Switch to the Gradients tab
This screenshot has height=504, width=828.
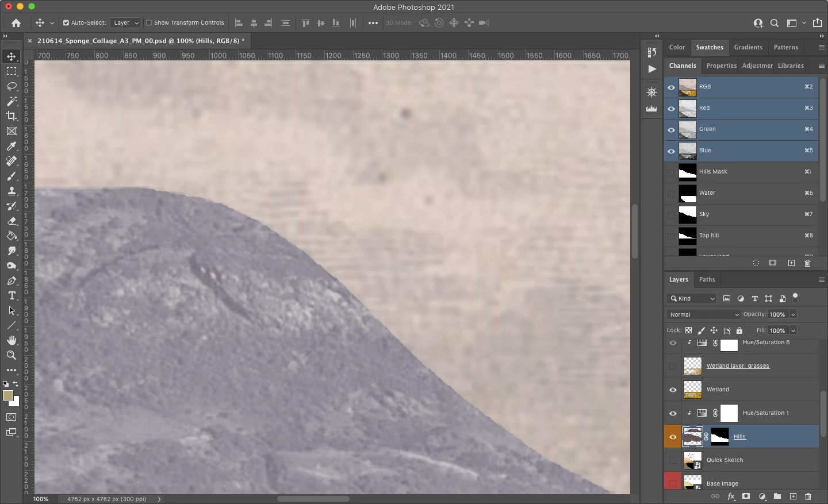(748, 47)
